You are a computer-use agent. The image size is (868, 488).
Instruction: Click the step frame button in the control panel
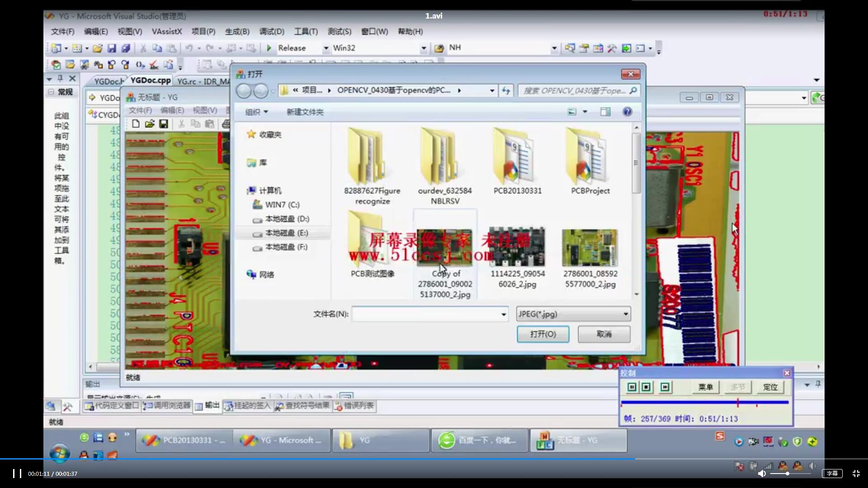click(x=665, y=387)
